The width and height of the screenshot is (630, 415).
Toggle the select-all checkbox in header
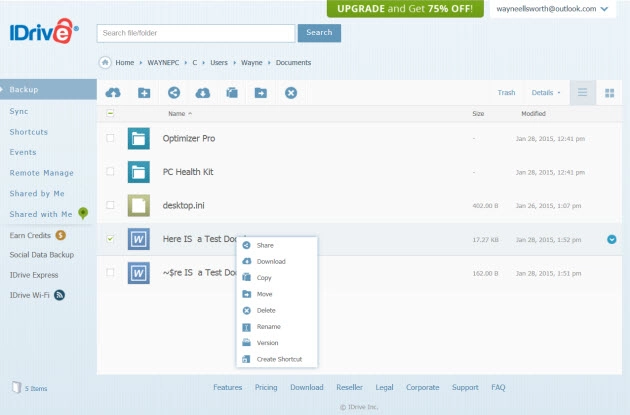[110, 113]
